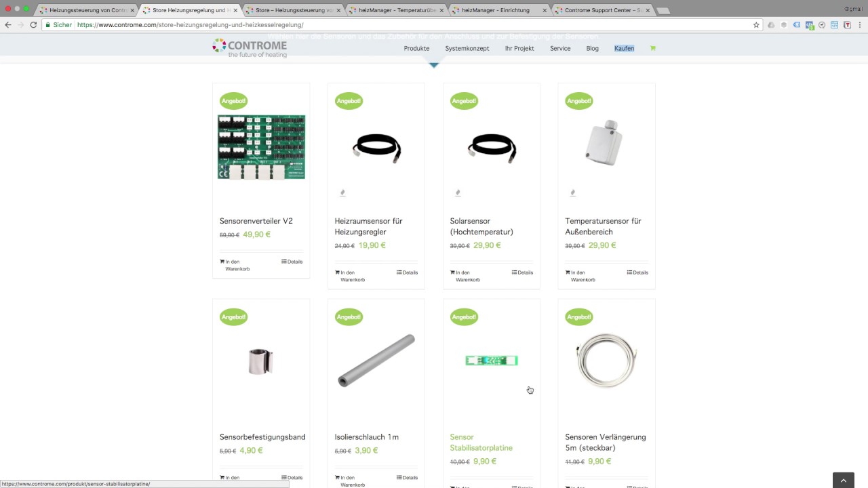
Task: View Details of Temperatursensor für Außenbereich
Action: (x=637, y=272)
